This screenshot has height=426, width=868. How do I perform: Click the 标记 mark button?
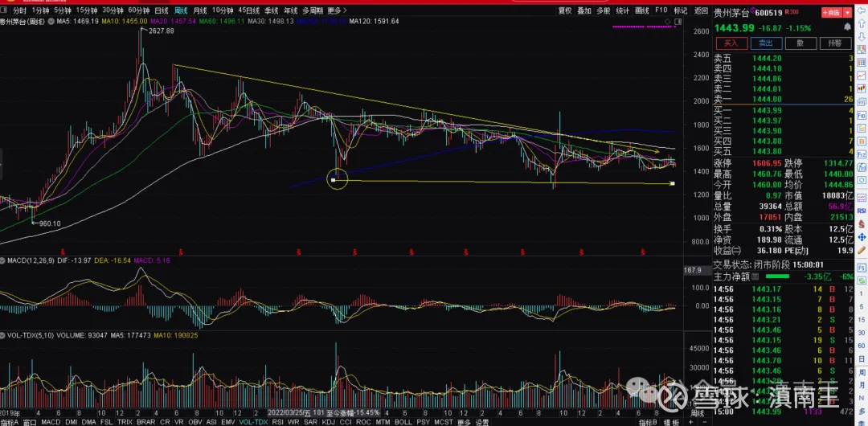click(681, 10)
